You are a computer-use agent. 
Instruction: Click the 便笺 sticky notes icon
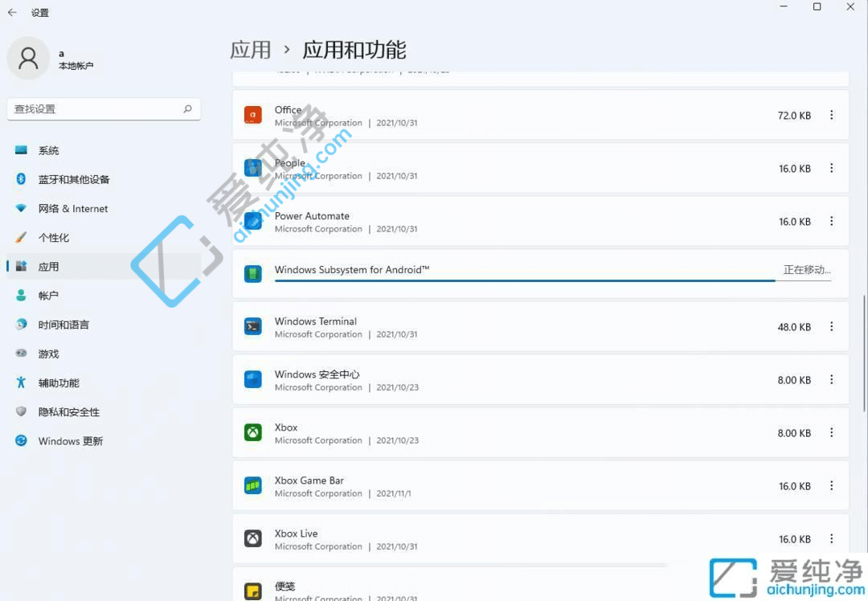tap(253, 591)
